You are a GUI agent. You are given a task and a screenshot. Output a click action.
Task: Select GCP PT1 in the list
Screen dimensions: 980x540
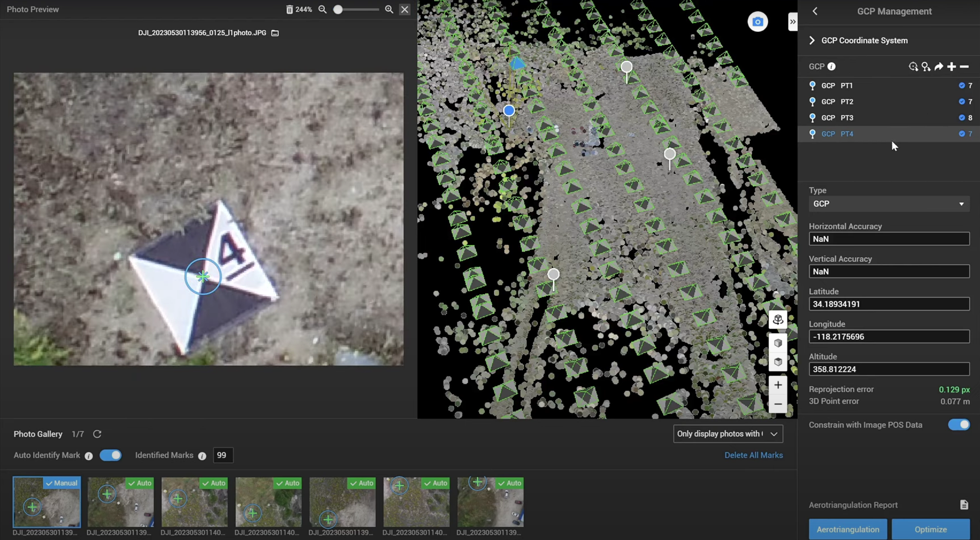[837, 86]
